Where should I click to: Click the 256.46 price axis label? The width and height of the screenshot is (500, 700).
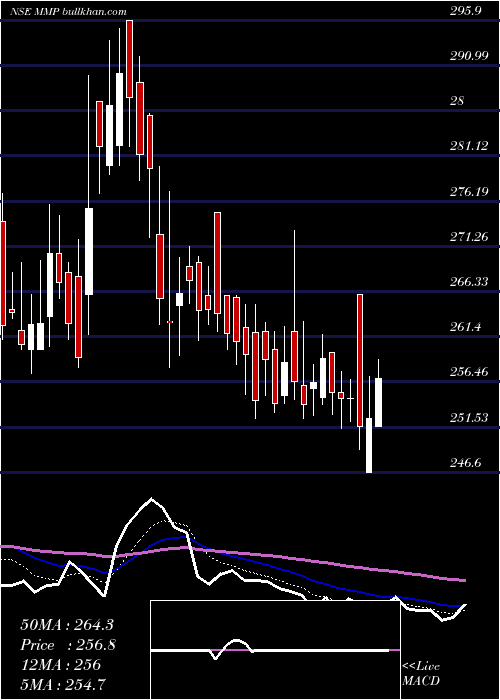coord(468,372)
